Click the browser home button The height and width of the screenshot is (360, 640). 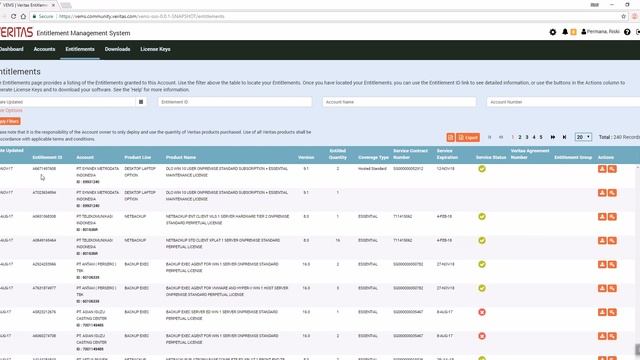click(x=23, y=16)
